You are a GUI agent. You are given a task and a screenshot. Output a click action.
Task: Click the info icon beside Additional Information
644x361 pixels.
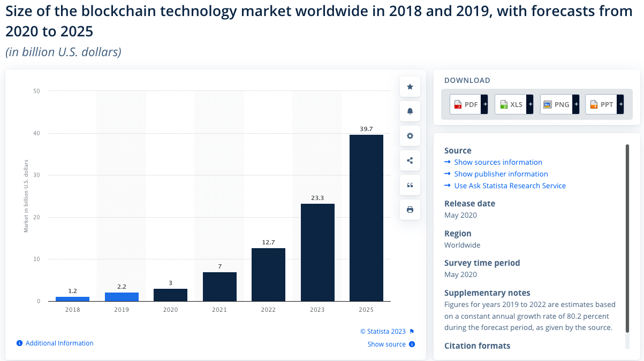pyautogui.click(x=20, y=343)
